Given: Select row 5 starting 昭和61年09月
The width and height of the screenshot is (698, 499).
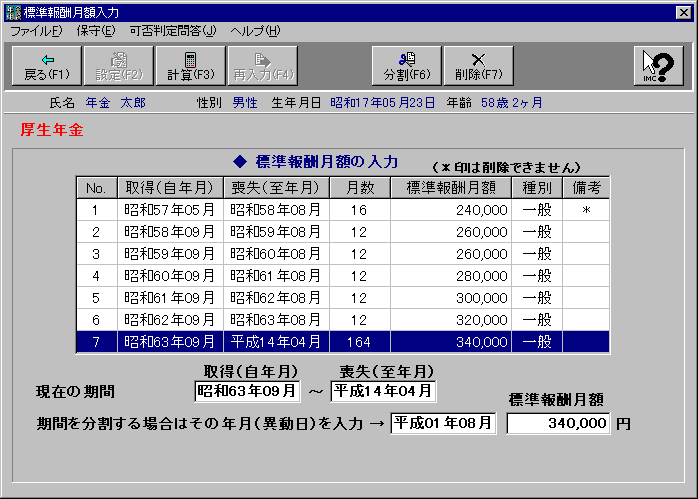Looking at the screenshot, I should point(343,298).
